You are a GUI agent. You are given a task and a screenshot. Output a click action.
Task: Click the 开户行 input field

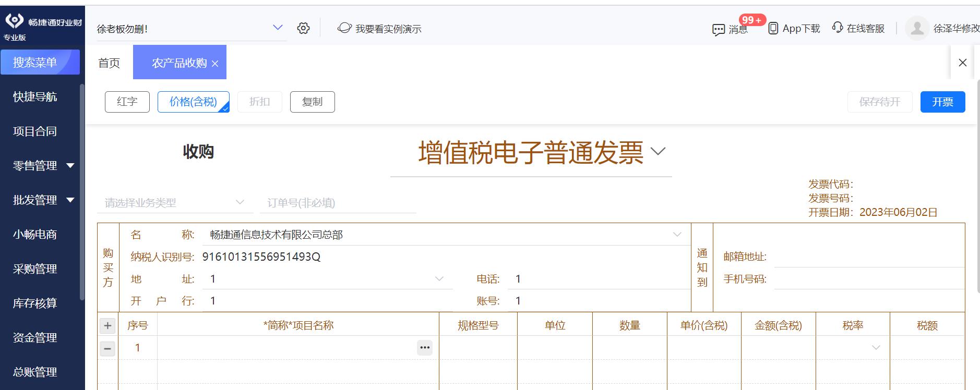327,301
